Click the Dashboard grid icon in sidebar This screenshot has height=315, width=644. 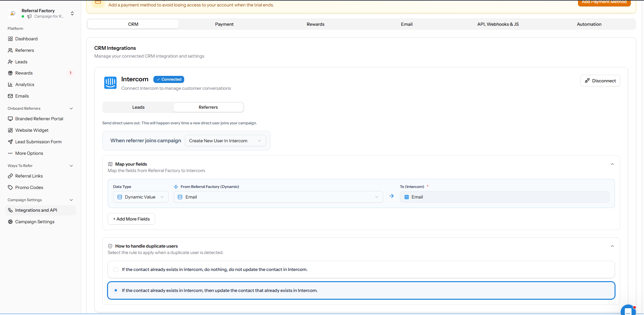[10, 39]
